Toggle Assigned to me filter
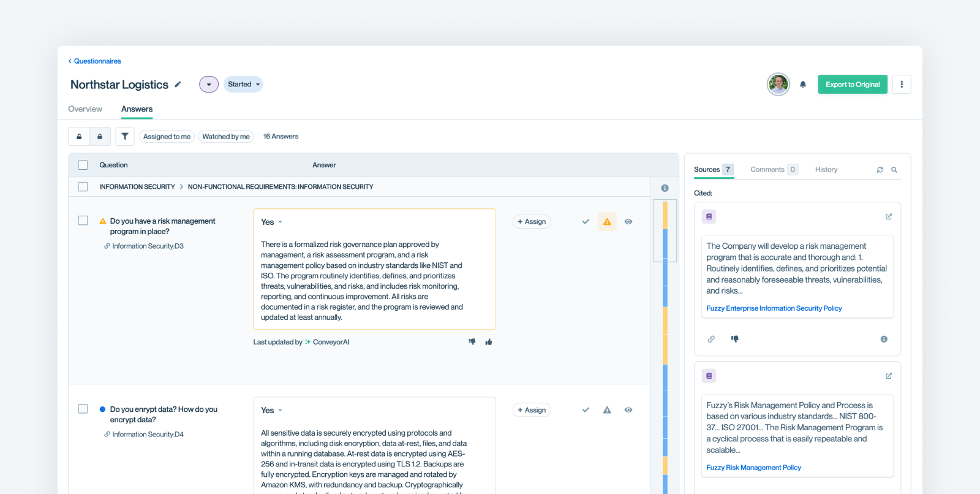 coord(167,137)
